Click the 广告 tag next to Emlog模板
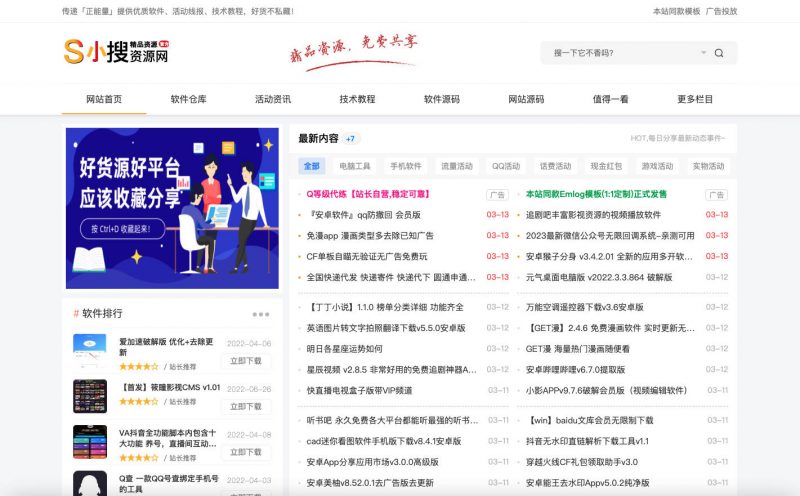Image resolution: width=800 pixels, height=496 pixels. click(716, 194)
